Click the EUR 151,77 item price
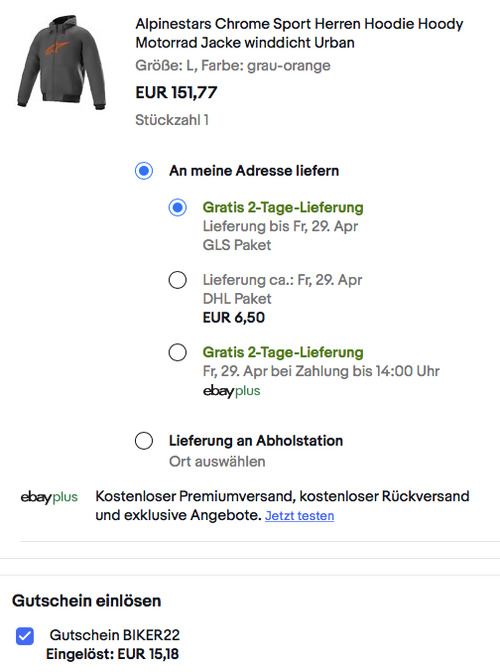Image resolution: width=500 pixels, height=672 pixels. tap(177, 93)
